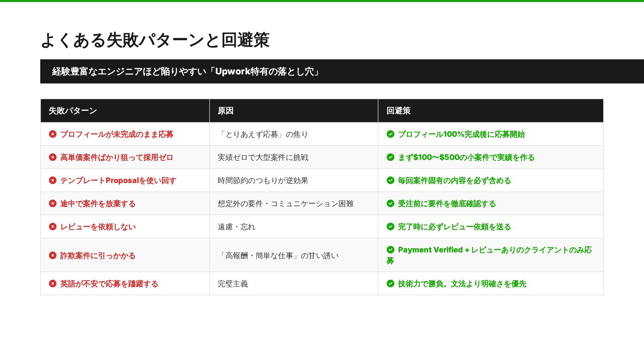Click the 回避策 column header

pos(398,111)
